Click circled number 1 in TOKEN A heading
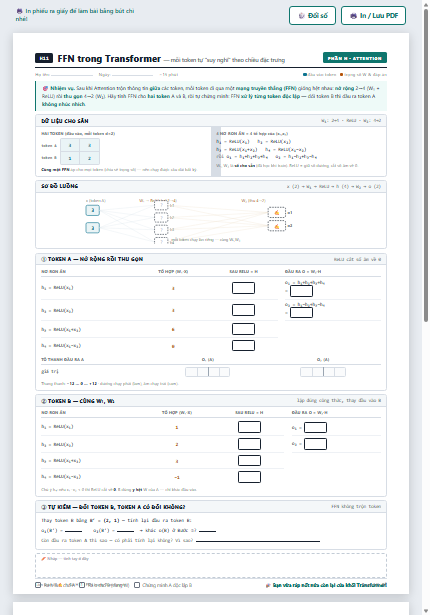Screen dimensions: 430x615 44,259
